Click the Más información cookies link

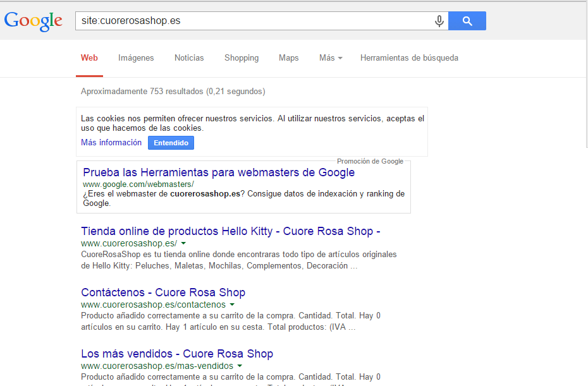click(x=111, y=142)
